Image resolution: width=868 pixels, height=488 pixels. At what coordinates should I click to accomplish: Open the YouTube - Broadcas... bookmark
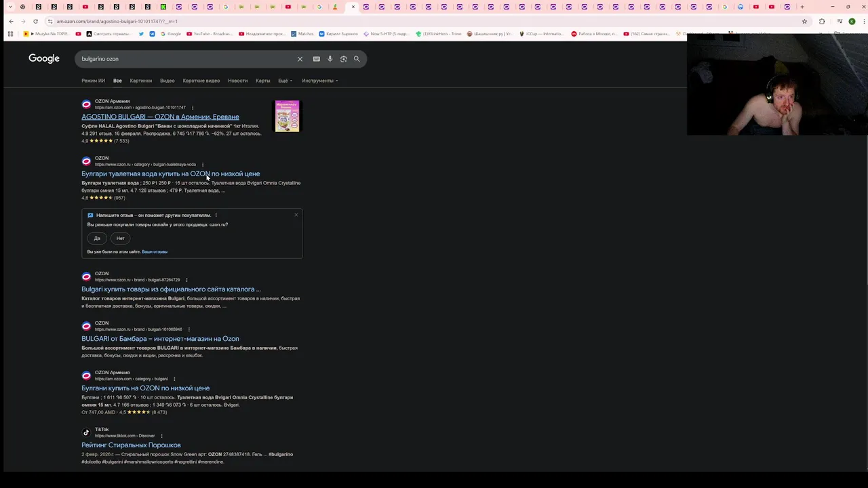[x=209, y=34]
